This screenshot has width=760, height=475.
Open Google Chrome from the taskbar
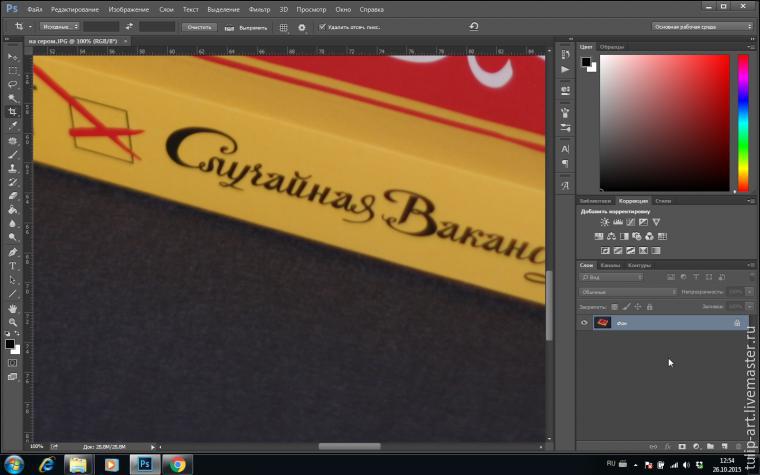(x=177, y=464)
